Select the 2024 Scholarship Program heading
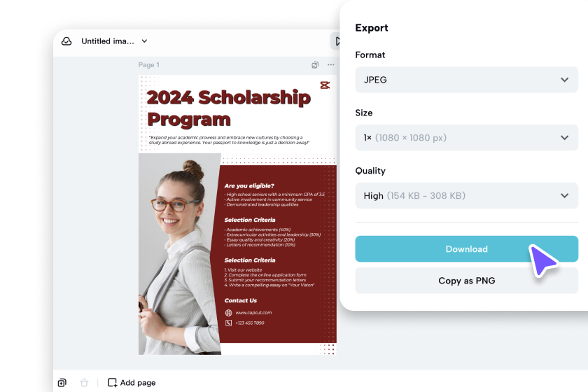Screen dimensions: 588x392 (229, 108)
